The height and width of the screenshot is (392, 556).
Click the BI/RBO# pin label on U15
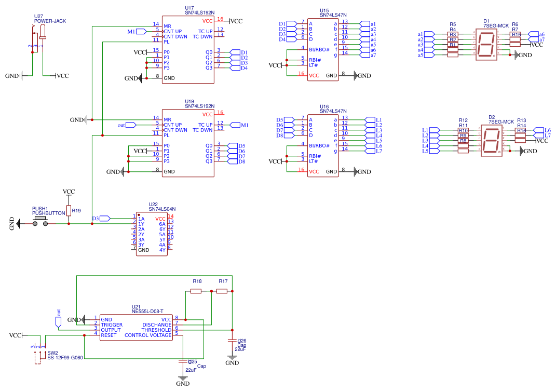coord(319,50)
